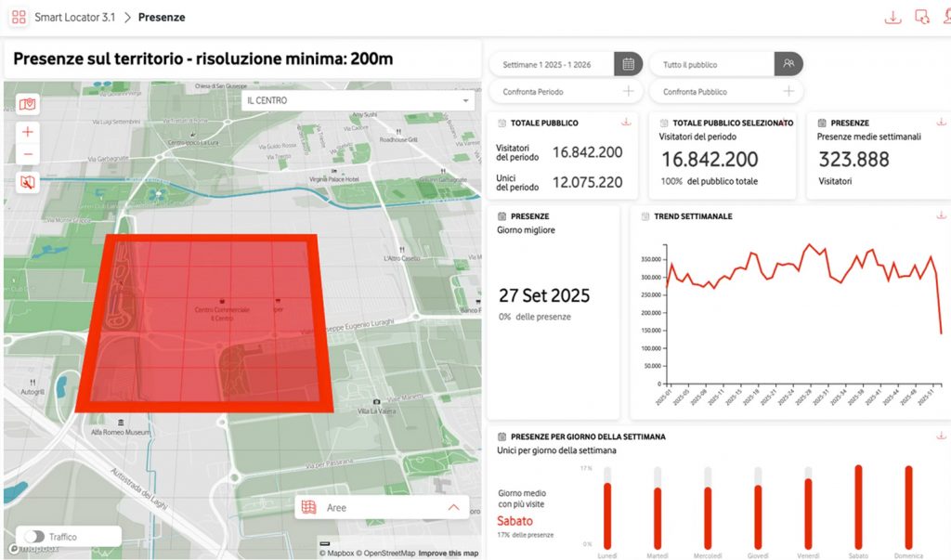Expand the Aree panel
Image resolution: width=951 pixels, height=560 pixels.
pyautogui.click(x=453, y=507)
